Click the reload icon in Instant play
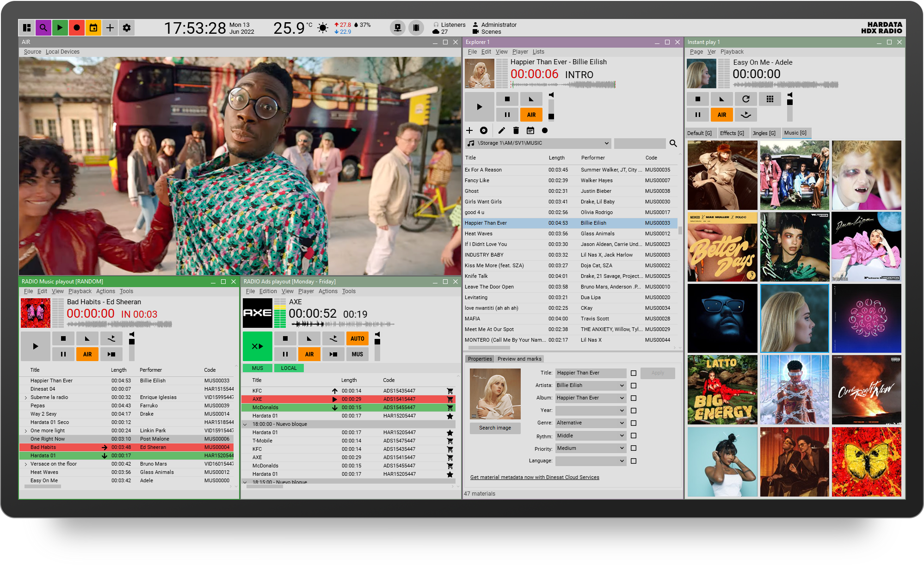Screen dimensions: 924x565 tap(746, 99)
